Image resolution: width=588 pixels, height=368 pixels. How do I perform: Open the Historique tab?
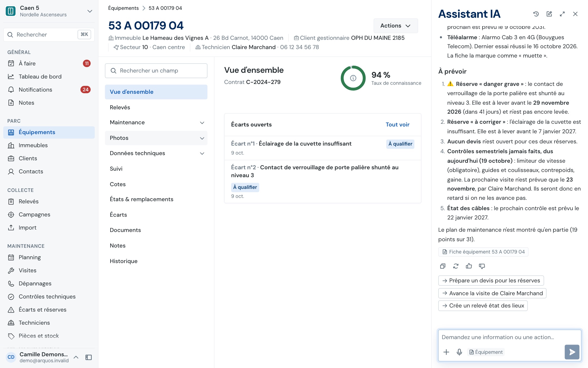[156, 261]
